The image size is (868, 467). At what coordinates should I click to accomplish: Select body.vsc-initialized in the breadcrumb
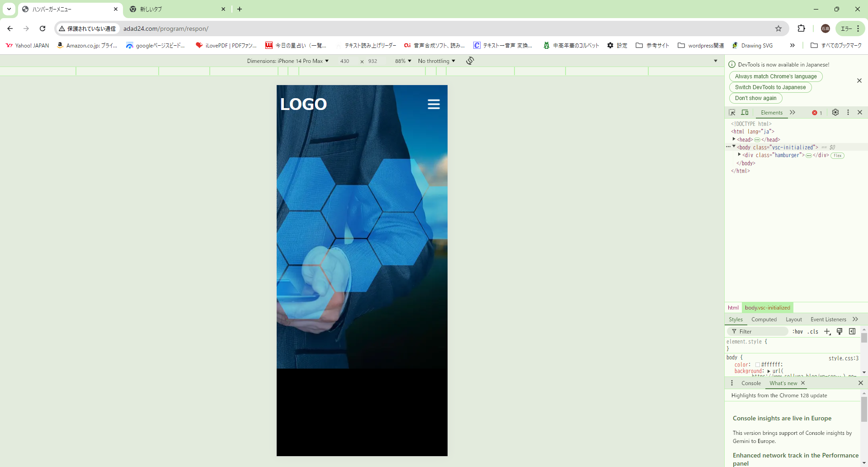coord(768,308)
